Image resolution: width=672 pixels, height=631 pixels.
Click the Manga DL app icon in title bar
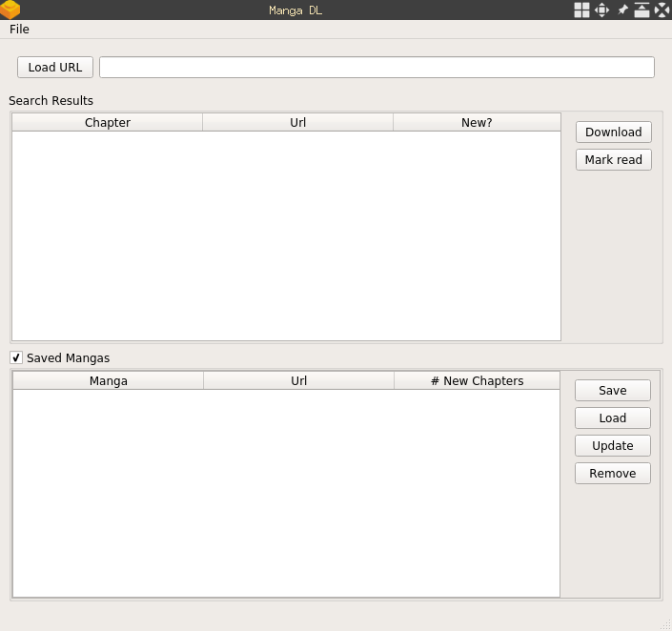click(x=10, y=10)
